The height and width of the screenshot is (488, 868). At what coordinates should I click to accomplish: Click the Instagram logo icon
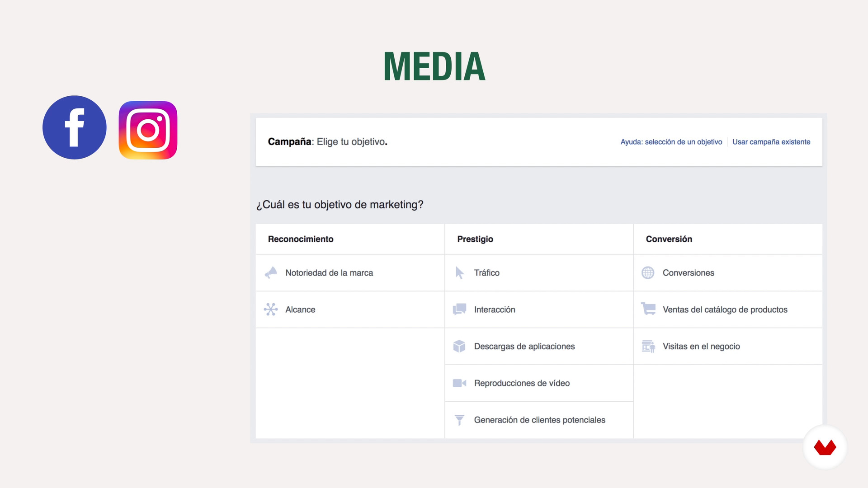(148, 130)
